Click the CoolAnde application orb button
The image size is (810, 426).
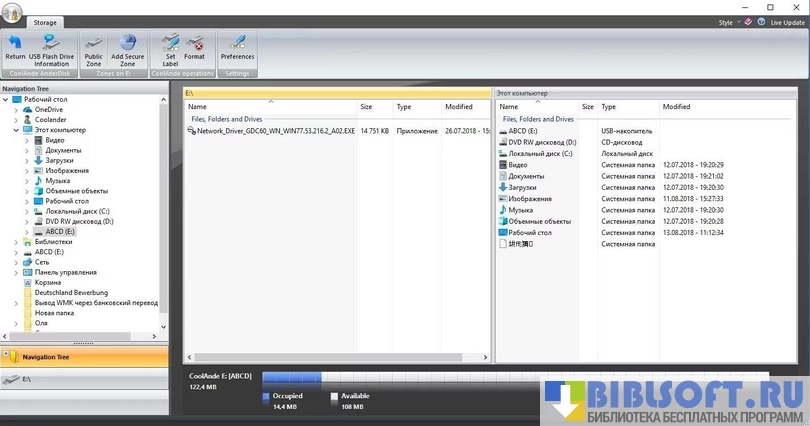(x=13, y=12)
